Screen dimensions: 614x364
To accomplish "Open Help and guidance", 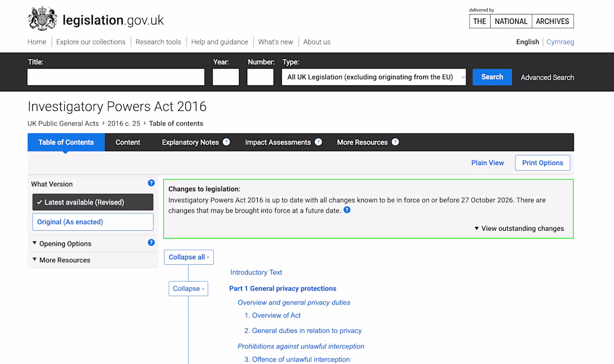I will (220, 42).
